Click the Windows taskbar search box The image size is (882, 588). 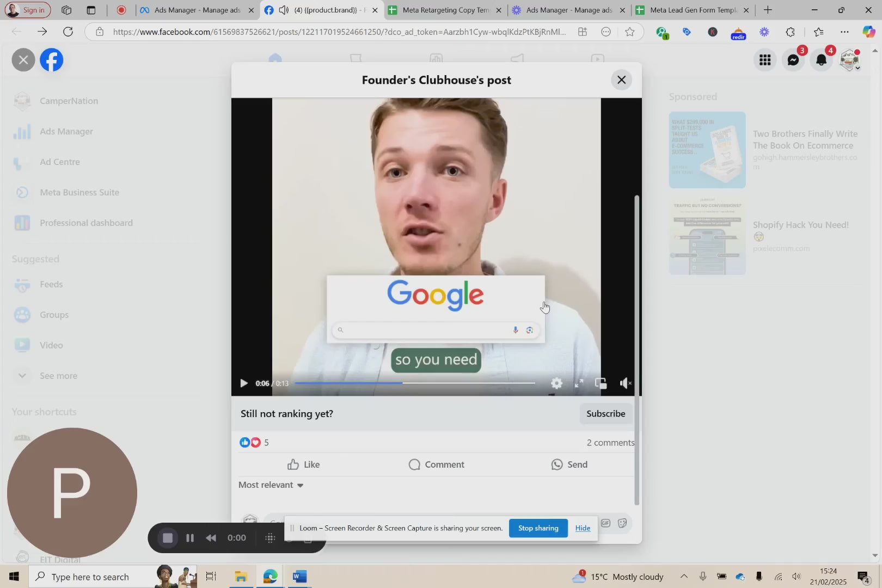[90, 577]
